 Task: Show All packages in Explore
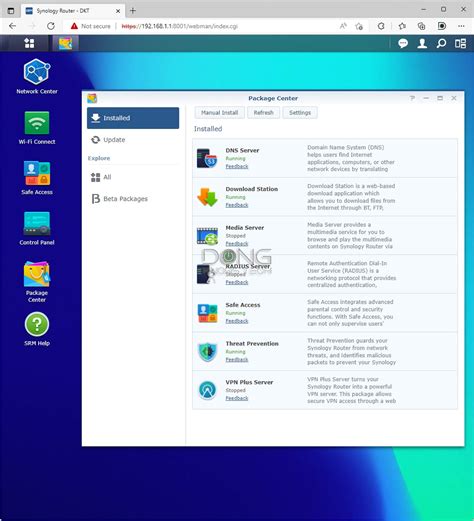tap(133, 177)
